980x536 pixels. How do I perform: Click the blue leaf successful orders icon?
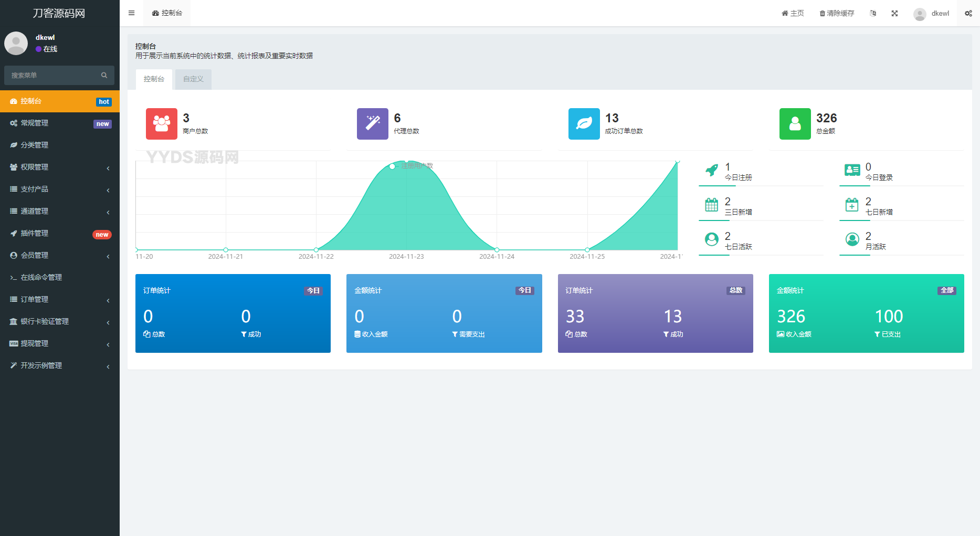[584, 124]
